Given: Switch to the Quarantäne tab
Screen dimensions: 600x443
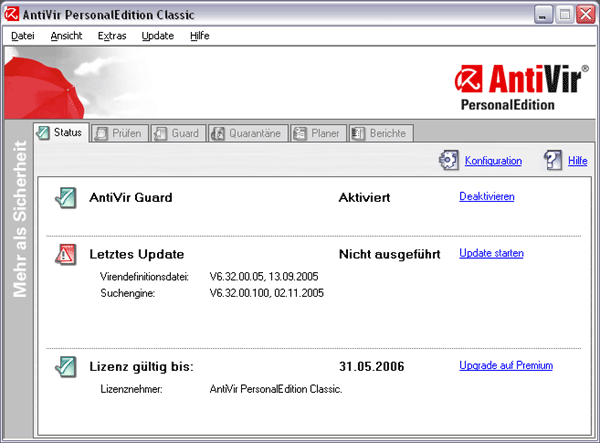Looking at the screenshot, I should coord(248,134).
